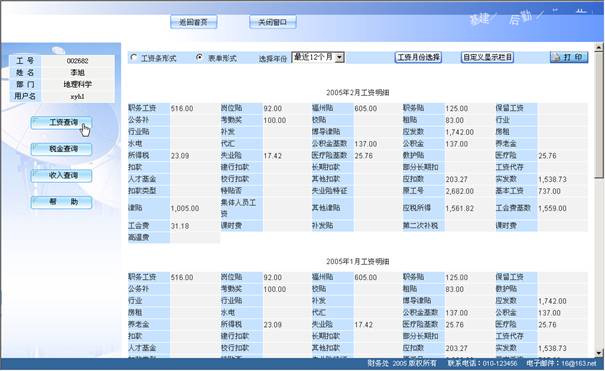
Task: Open 收入查询 in the sidebar
Action: click(61, 175)
